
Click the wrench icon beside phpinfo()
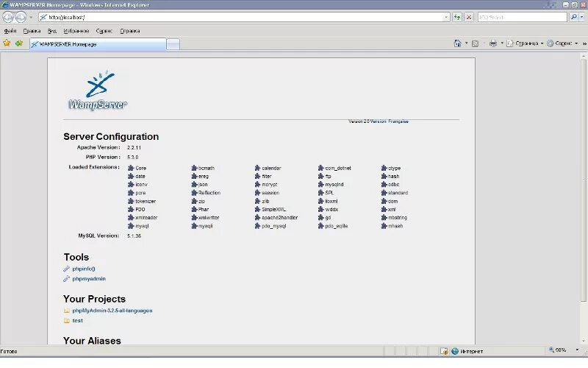click(66, 269)
